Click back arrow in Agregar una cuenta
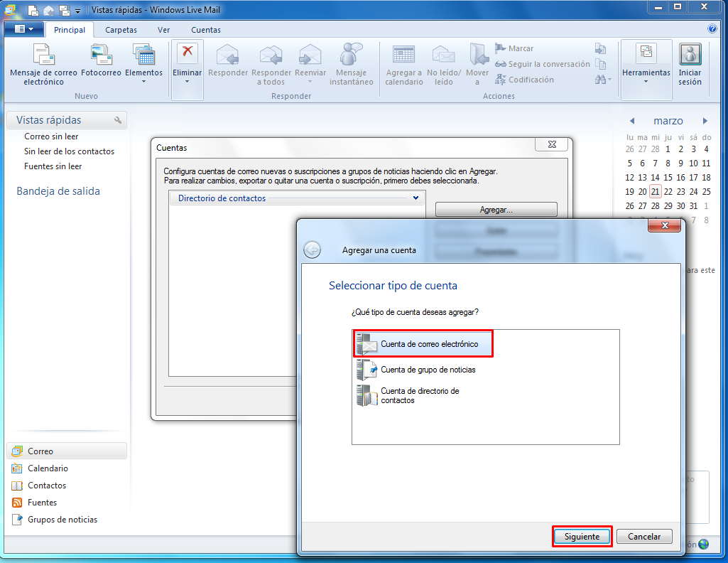728x563 pixels. [312, 250]
